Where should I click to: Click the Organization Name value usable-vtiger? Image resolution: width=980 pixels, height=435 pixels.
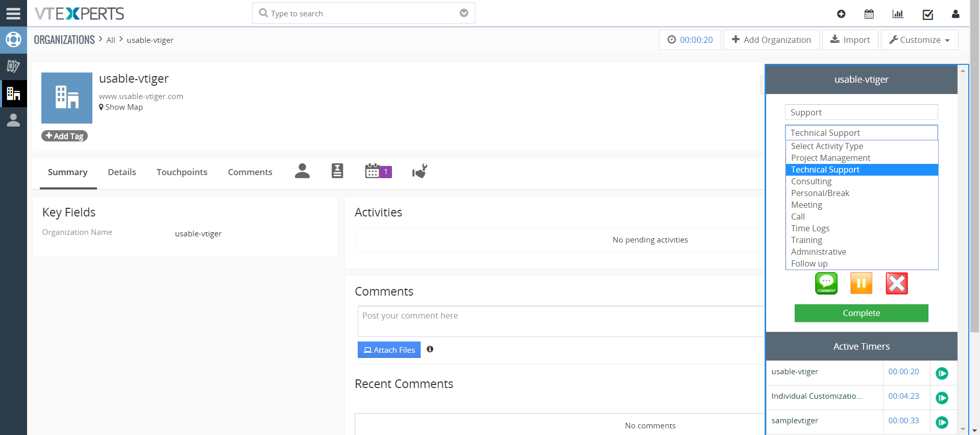(198, 234)
